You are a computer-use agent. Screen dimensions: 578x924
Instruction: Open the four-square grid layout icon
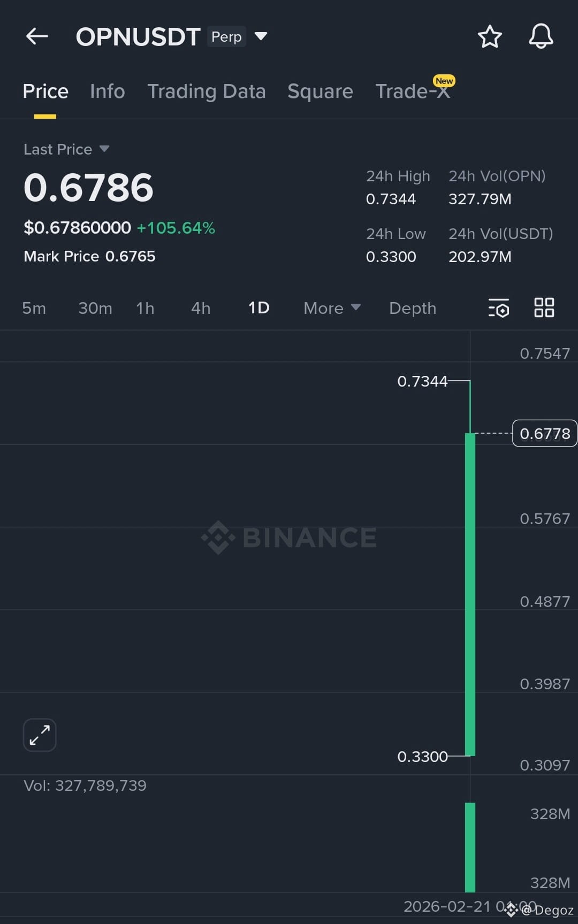544,308
